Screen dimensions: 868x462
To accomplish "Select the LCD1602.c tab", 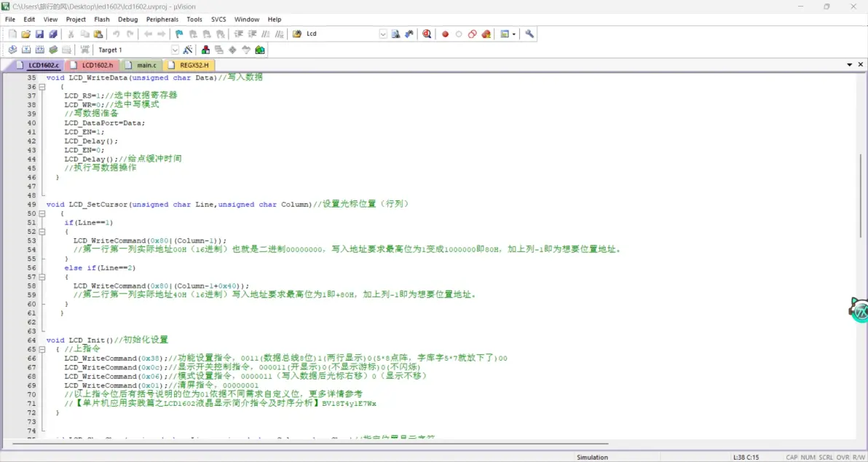I will click(39, 66).
